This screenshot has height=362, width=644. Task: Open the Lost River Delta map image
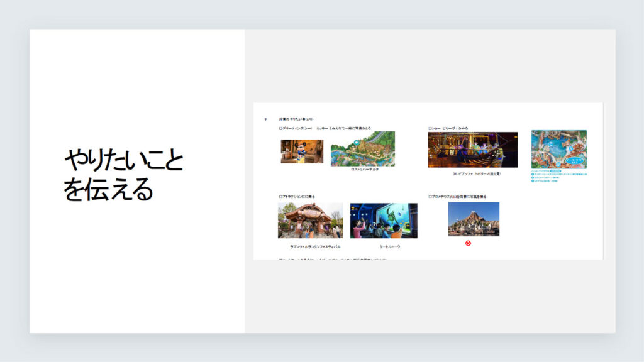(363, 148)
